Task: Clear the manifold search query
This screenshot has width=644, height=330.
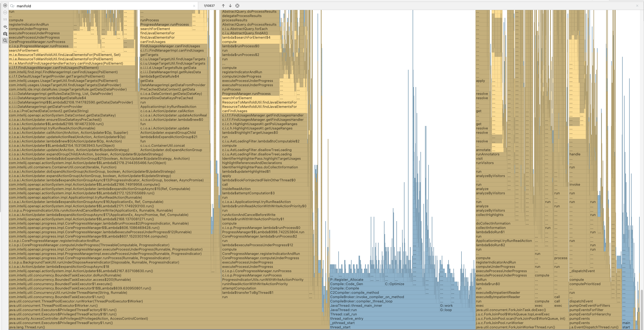Action: [x=194, y=6]
